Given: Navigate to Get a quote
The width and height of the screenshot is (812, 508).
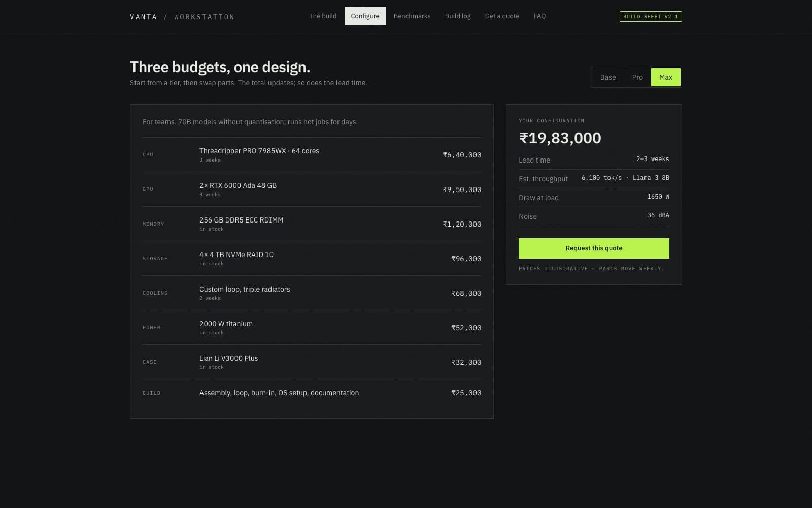Looking at the screenshot, I should [x=502, y=16].
